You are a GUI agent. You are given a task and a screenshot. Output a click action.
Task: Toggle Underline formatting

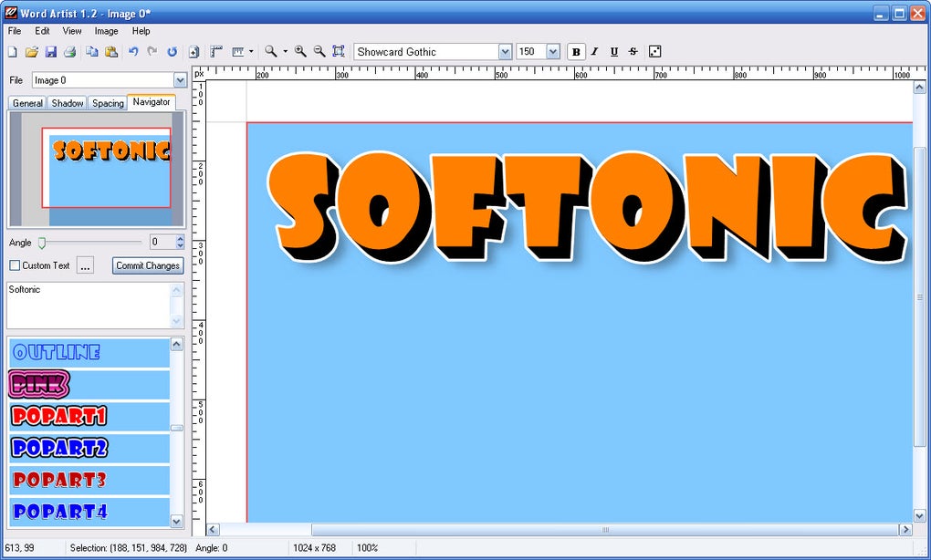point(614,52)
